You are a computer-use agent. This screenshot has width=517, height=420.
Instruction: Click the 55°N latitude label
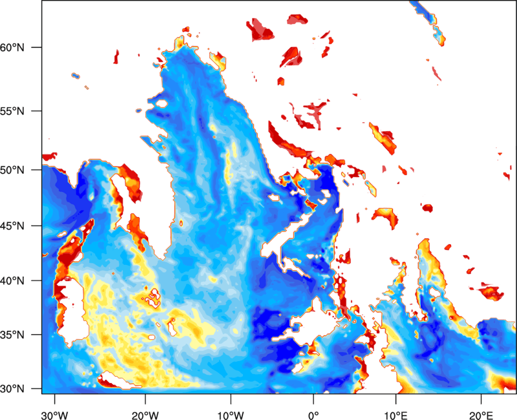point(12,111)
